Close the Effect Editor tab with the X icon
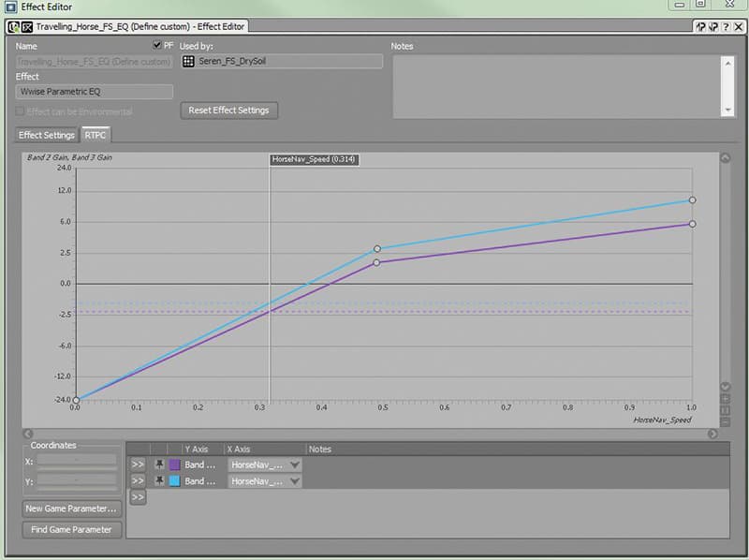The height and width of the screenshot is (560, 749). click(738, 27)
